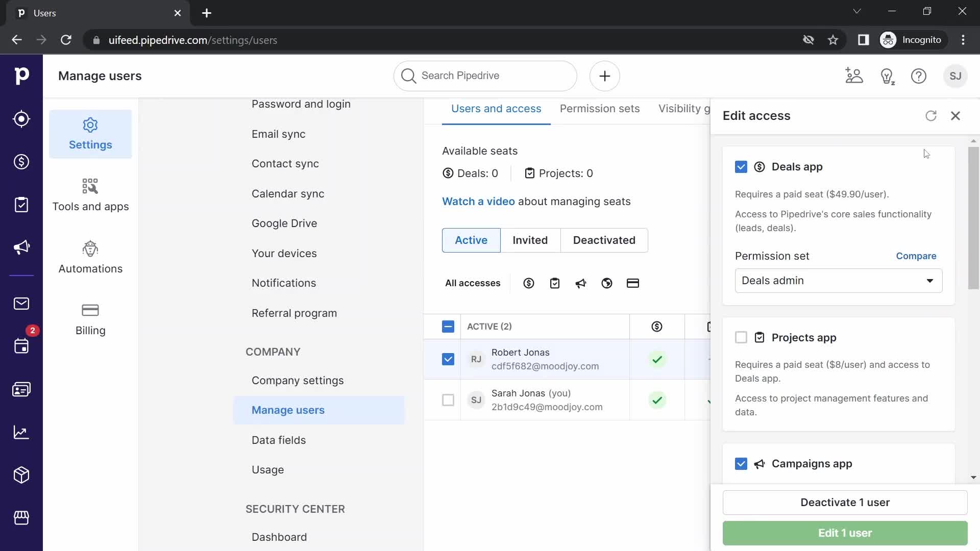Open Watch a video link

478,202
